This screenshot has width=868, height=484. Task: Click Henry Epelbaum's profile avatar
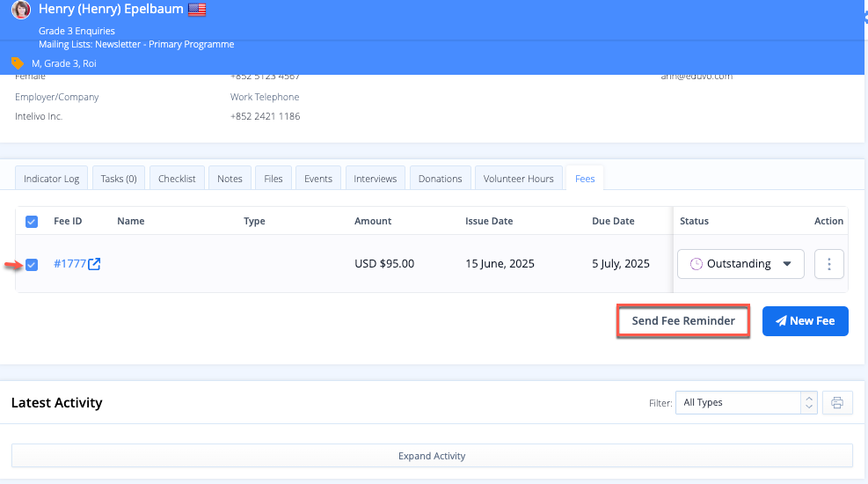pos(20,11)
